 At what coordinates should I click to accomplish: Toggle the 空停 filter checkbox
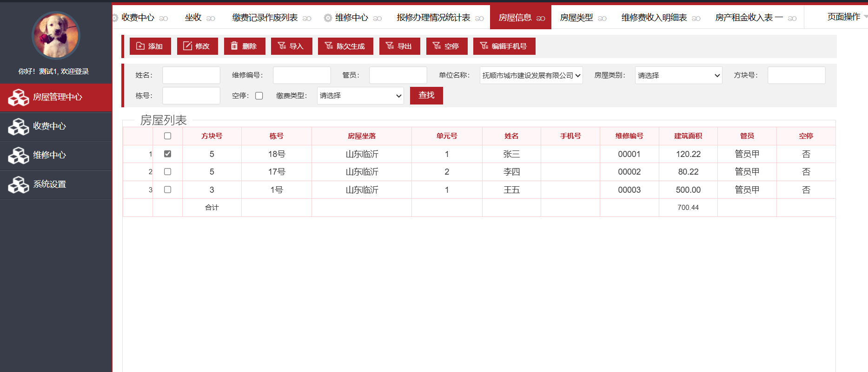259,96
